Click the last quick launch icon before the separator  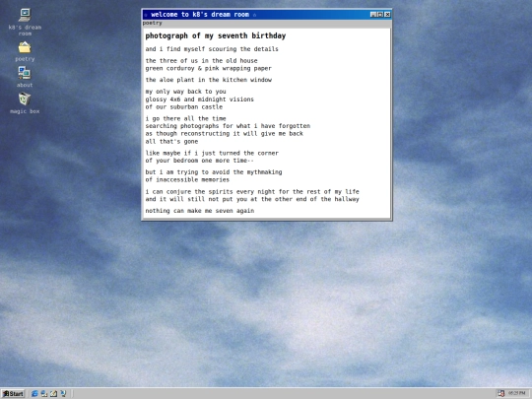63,393
